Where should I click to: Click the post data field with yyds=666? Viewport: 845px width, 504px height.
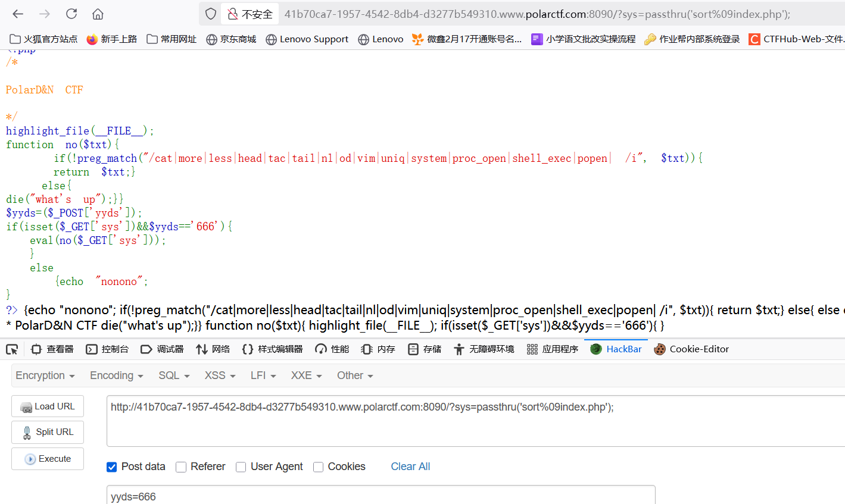coord(381,495)
